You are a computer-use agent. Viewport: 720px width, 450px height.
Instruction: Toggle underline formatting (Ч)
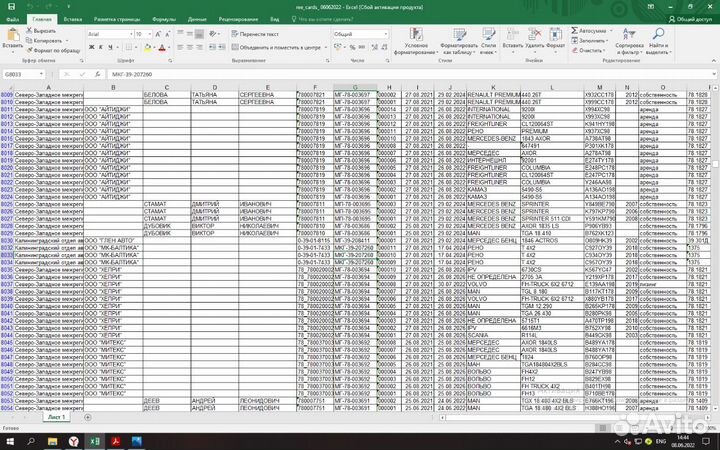pyautogui.click(x=110, y=47)
